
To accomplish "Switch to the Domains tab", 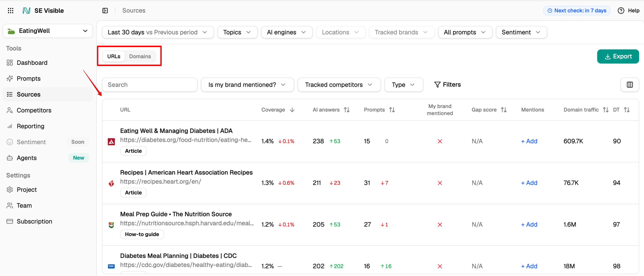I will (140, 56).
